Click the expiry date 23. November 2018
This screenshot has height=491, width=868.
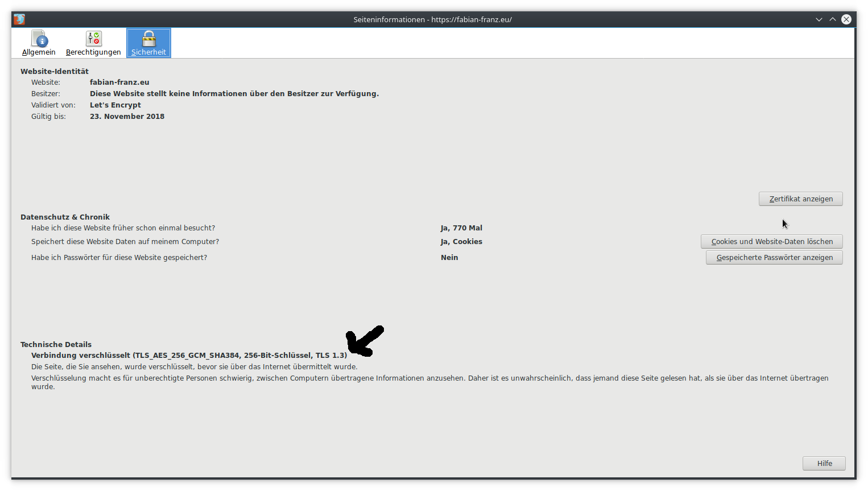pyautogui.click(x=127, y=116)
